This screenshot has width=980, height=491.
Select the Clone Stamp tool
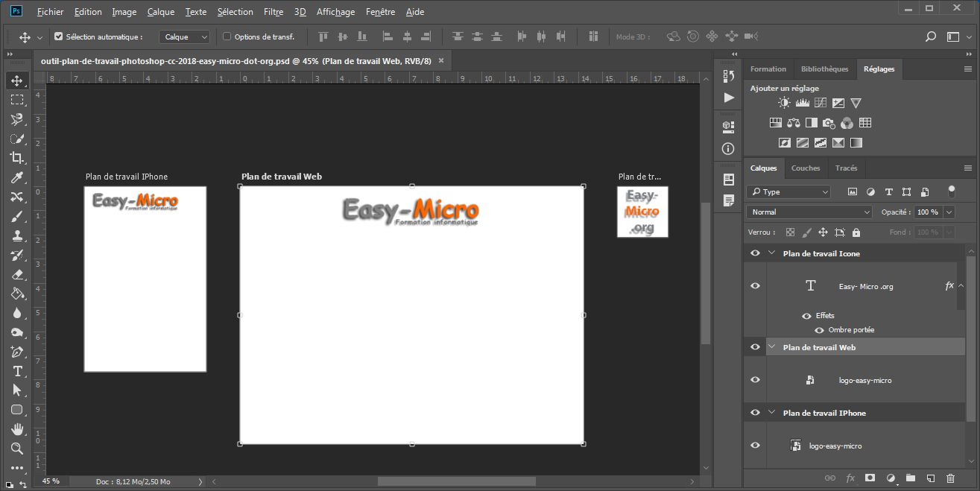[x=17, y=235]
